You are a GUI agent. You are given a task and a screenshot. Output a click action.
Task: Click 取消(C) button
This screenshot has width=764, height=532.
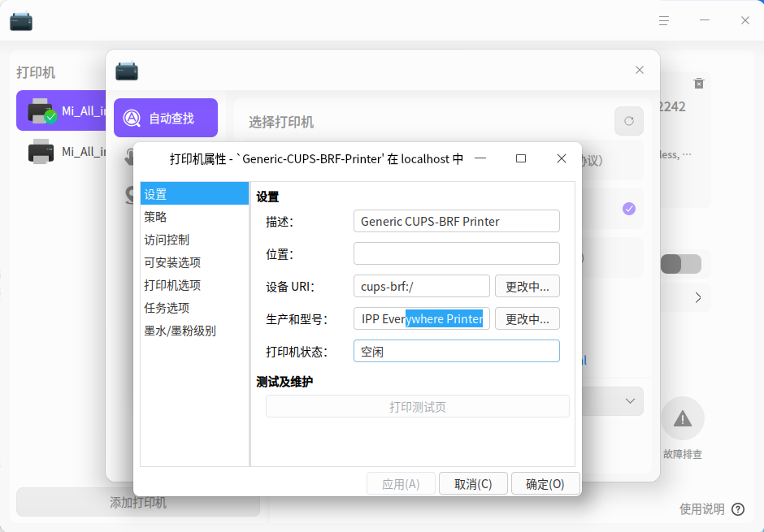[473, 484]
